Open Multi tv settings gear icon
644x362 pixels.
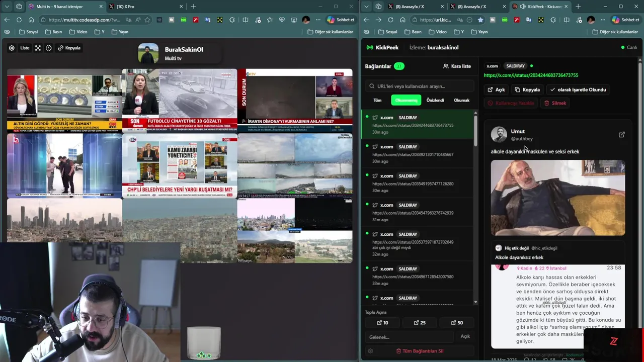click(12, 48)
